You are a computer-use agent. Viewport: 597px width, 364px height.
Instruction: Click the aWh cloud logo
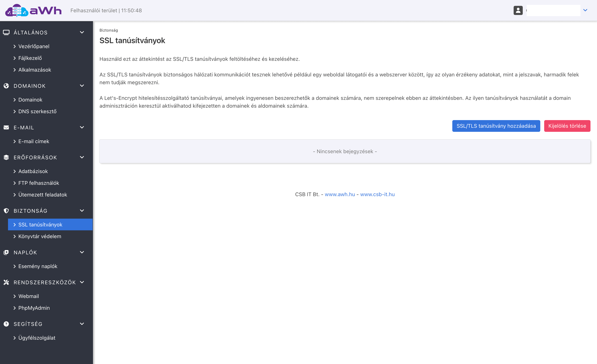click(33, 10)
